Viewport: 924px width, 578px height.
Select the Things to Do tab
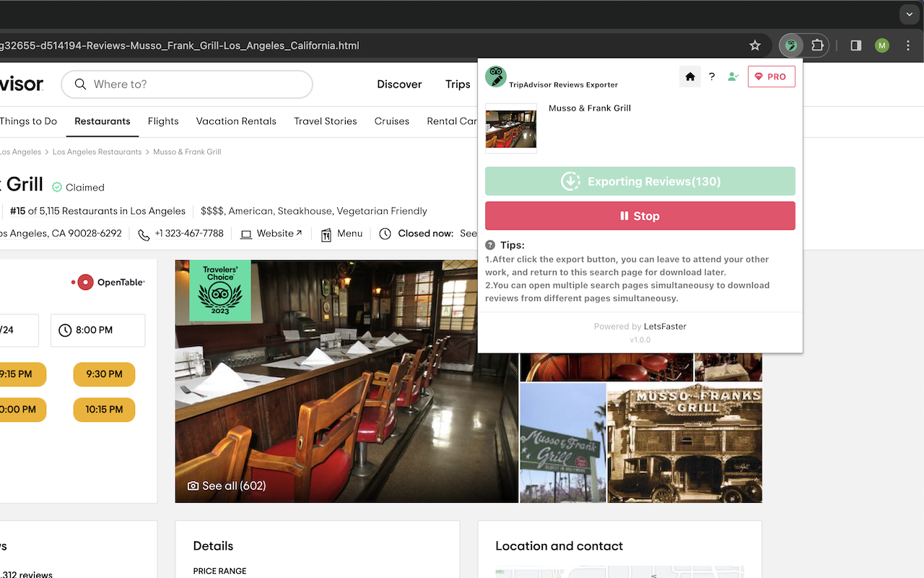click(29, 121)
